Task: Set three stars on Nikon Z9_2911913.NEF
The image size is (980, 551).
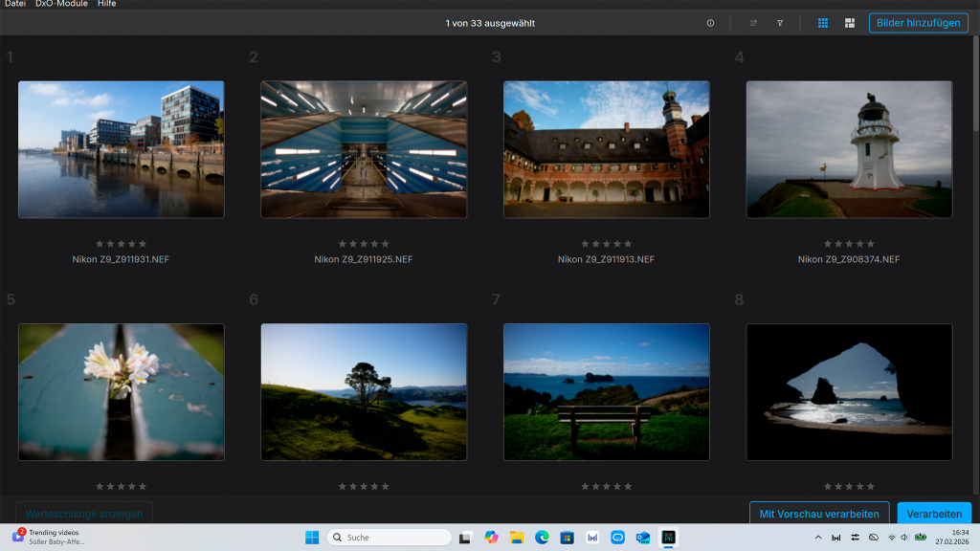Action: tap(606, 243)
